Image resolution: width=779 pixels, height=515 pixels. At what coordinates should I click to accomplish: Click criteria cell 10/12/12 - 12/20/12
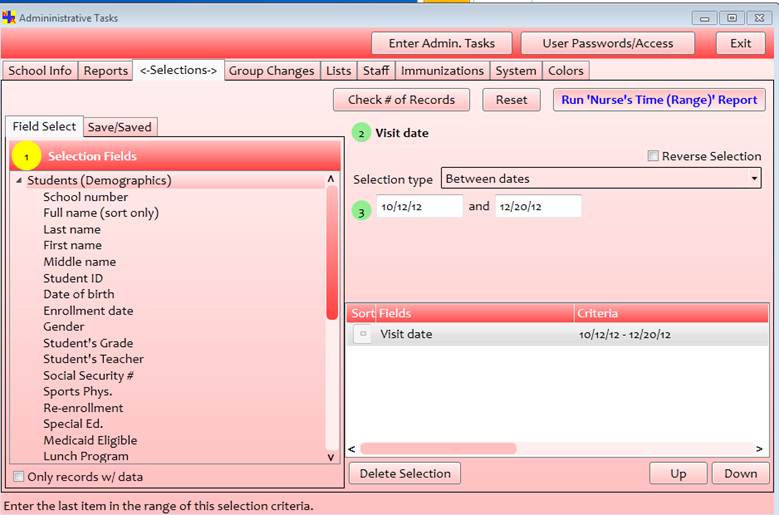click(x=624, y=334)
